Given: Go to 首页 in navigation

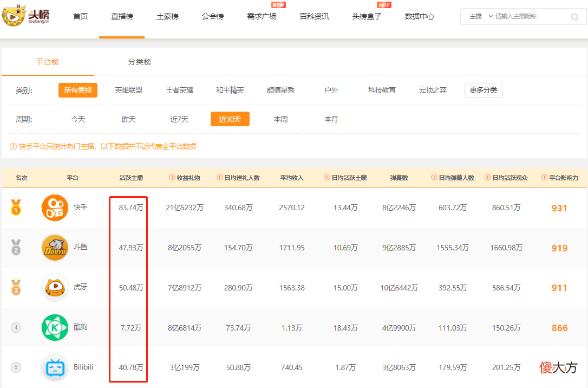Looking at the screenshot, I should 80,16.
